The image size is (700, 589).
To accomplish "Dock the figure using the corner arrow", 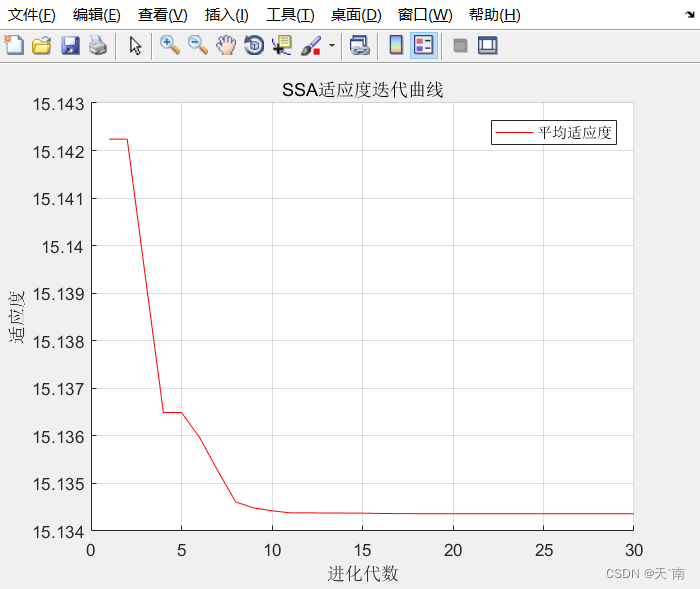I will pos(690,14).
